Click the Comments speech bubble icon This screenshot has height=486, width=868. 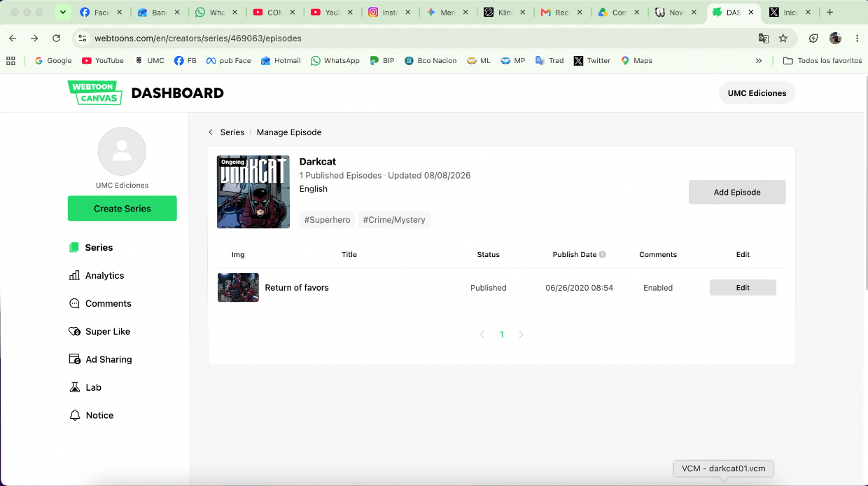pyautogui.click(x=74, y=303)
